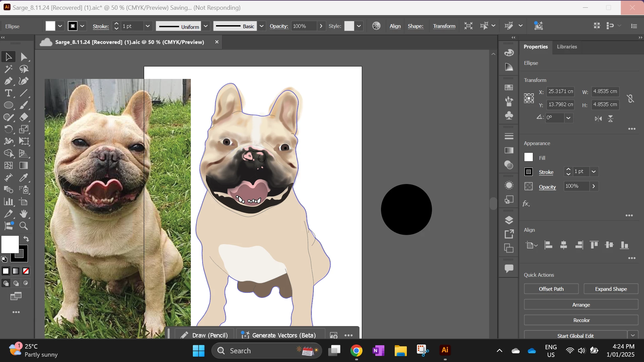Image resolution: width=644 pixels, height=362 pixels.
Task: Pick the Gradient tool
Action: click(x=24, y=166)
